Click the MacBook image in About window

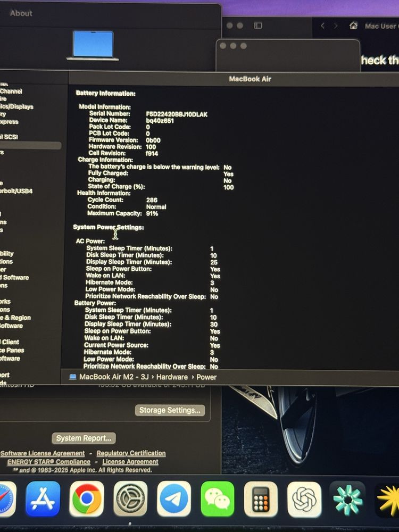click(93, 45)
